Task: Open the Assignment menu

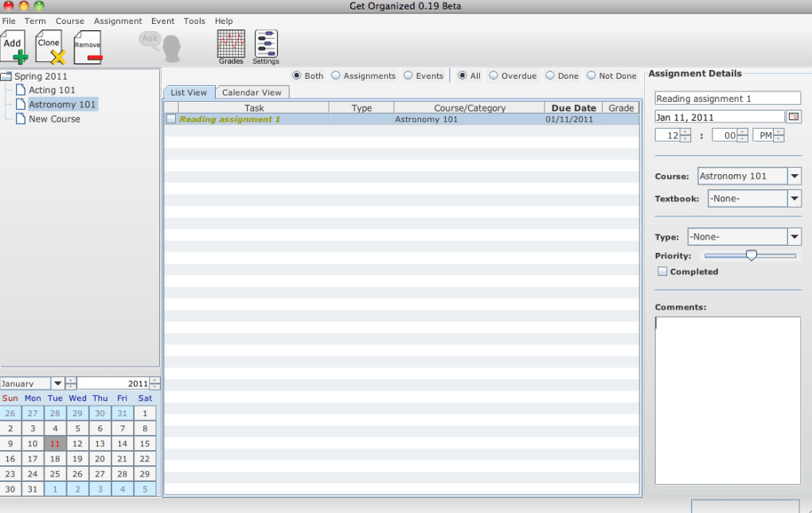Action: click(x=118, y=21)
